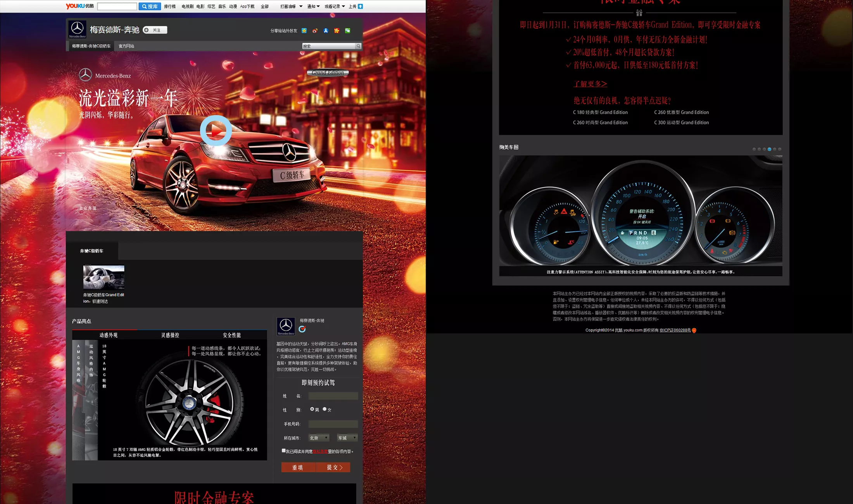The height and width of the screenshot is (504, 853).
Task: Focus the Youku top search box
Action: pyautogui.click(x=117, y=7)
